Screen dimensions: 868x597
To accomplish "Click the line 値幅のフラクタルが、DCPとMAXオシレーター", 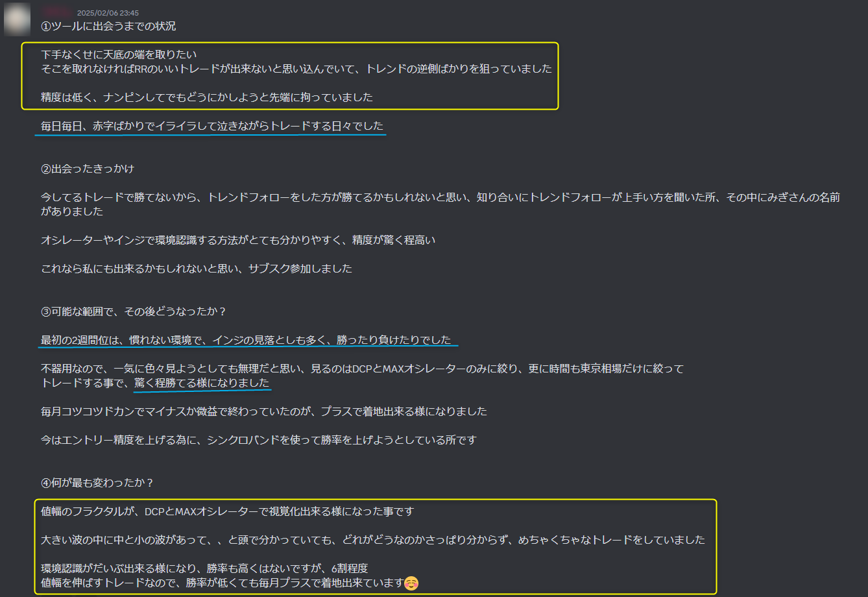I will [x=227, y=511].
